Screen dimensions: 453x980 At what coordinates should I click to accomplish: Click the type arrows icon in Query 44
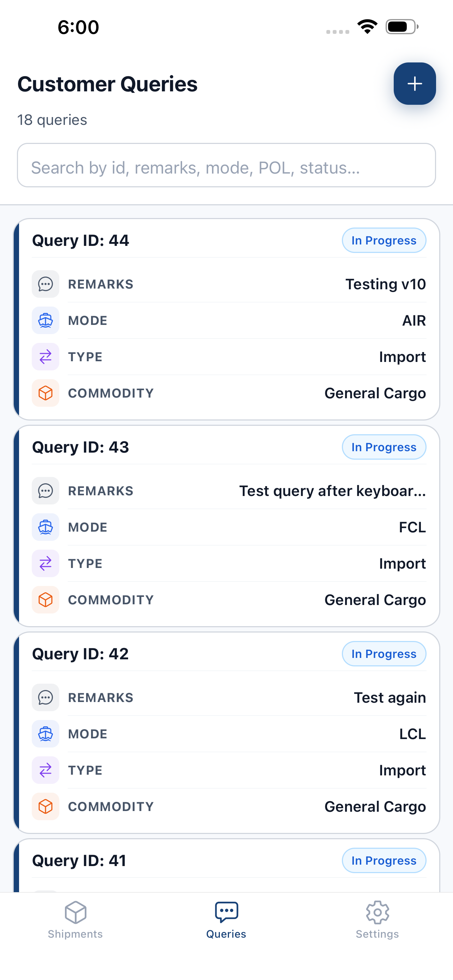pyautogui.click(x=46, y=357)
